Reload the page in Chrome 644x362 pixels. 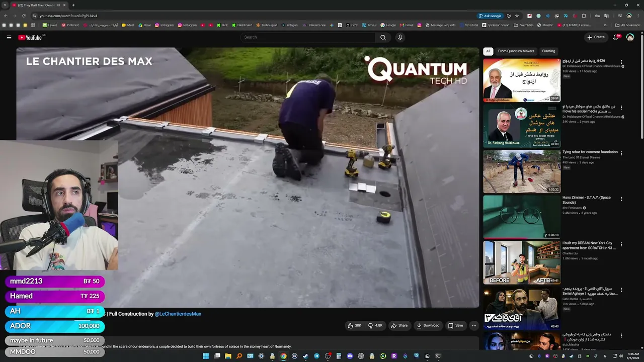24,16
